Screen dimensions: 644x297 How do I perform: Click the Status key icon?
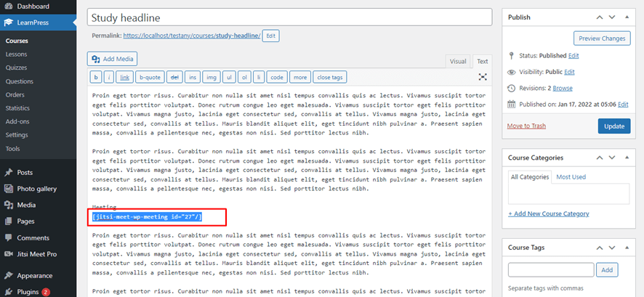pos(511,55)
